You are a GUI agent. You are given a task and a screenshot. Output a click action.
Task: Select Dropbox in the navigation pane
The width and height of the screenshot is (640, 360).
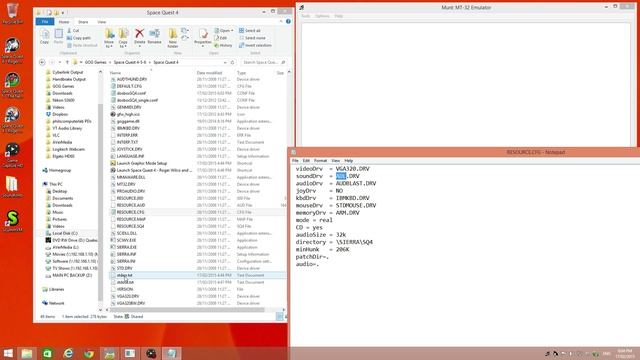coord(60,114)
